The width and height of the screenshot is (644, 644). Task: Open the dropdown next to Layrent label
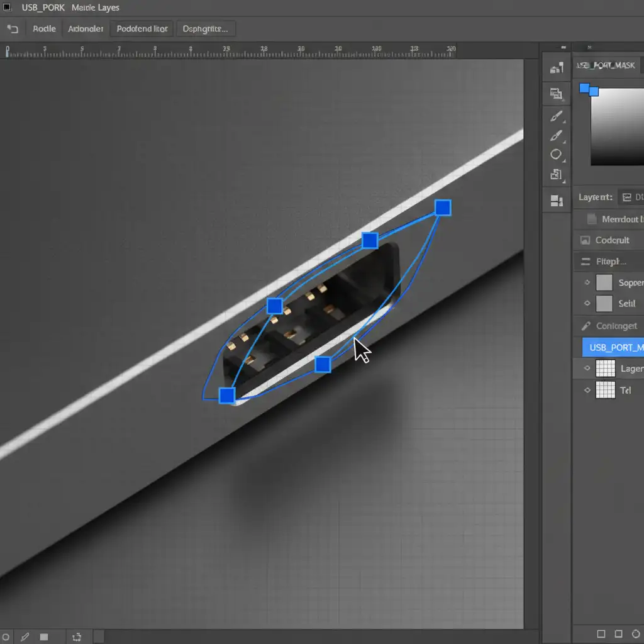coord(631,197)
